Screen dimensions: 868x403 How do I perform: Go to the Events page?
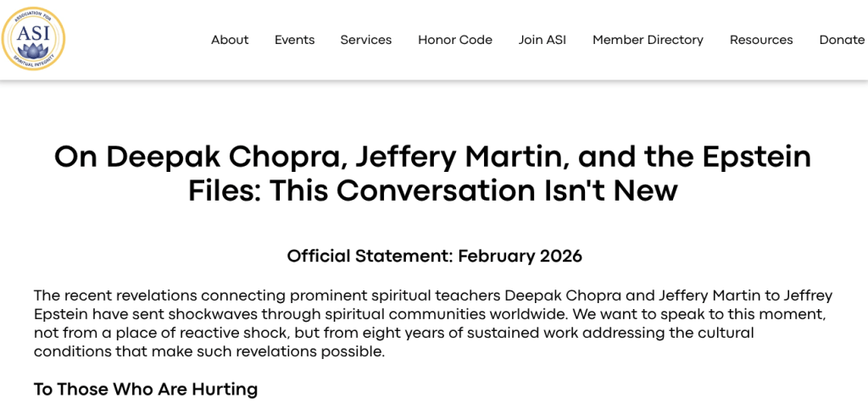(x=294, y=40)
